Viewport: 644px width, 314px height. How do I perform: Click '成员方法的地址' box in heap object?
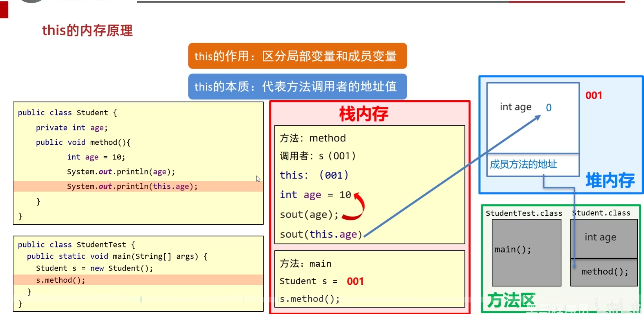click(523, 164)
